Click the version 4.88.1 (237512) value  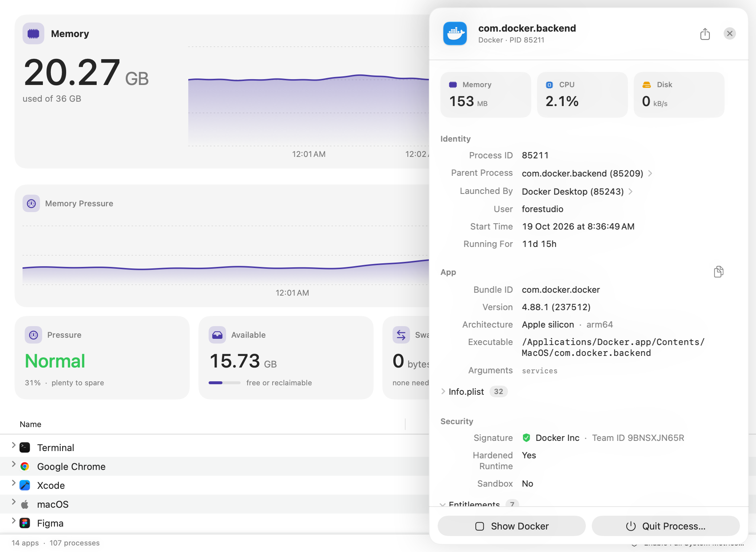(556, 307)
